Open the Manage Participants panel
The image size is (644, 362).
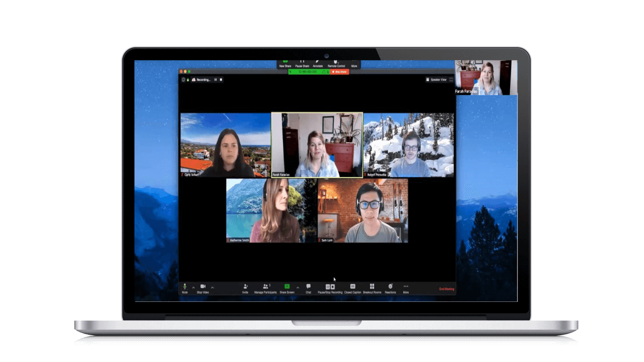[266, 287]
